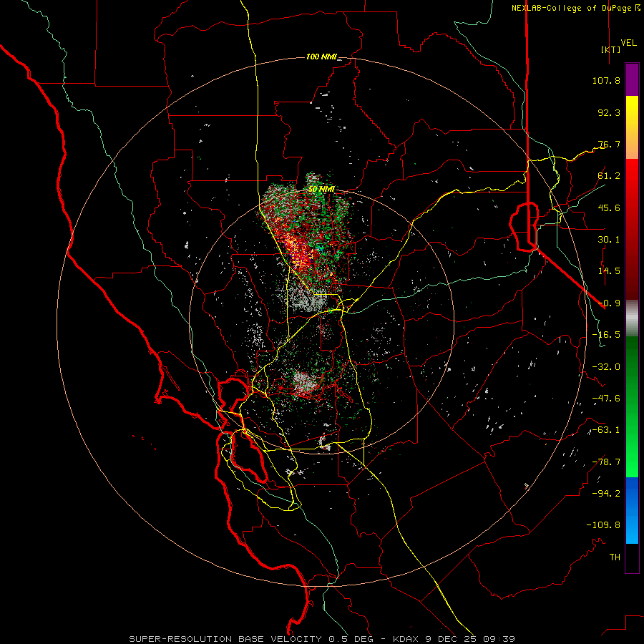Screen dimensions: 644x644
Task: Click the dark green segment of the color bar
Action: click(632, 370)
